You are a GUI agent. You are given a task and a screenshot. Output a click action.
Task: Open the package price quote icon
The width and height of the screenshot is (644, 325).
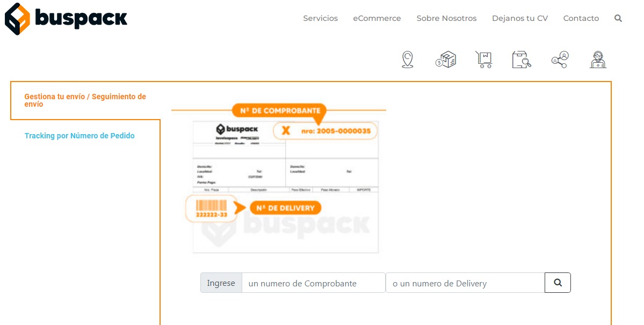446,60
